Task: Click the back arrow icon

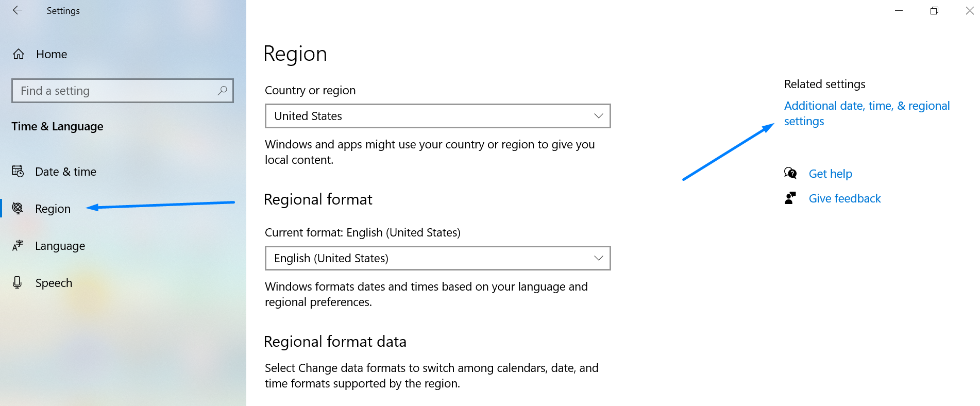Action: [18, 10]
